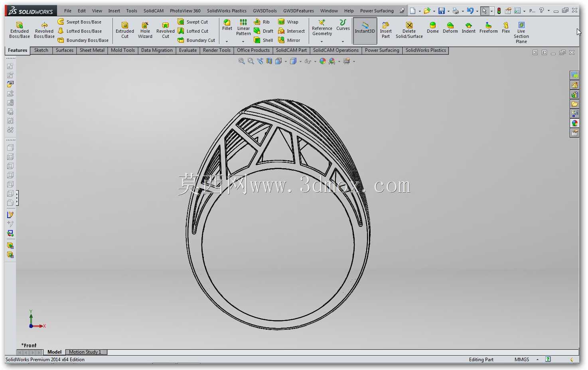Switch to the Evaluate tab
588x370 pixels.
coord(188,50)
